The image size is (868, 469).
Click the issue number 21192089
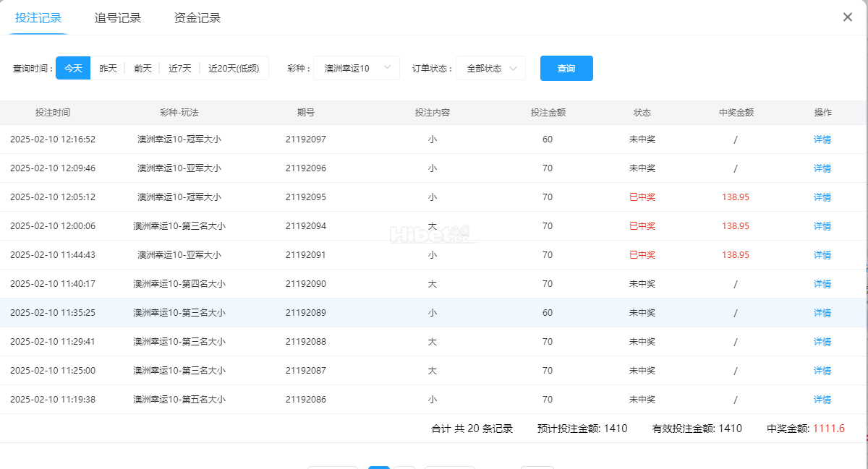point(306,313)
